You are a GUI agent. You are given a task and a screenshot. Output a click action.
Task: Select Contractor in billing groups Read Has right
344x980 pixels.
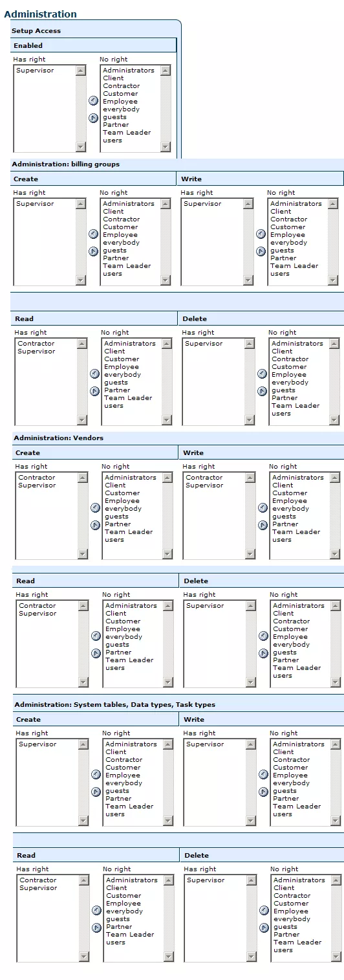[36, 344]
